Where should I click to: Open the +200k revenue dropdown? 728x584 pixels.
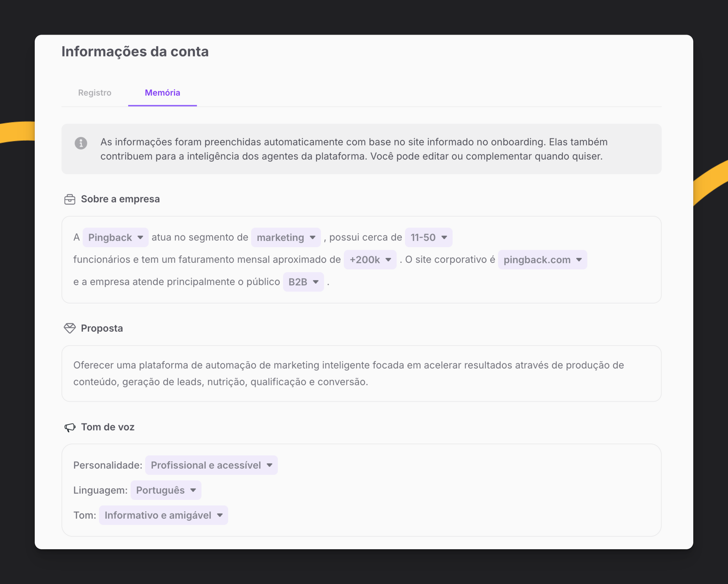(x=370, y=259)
